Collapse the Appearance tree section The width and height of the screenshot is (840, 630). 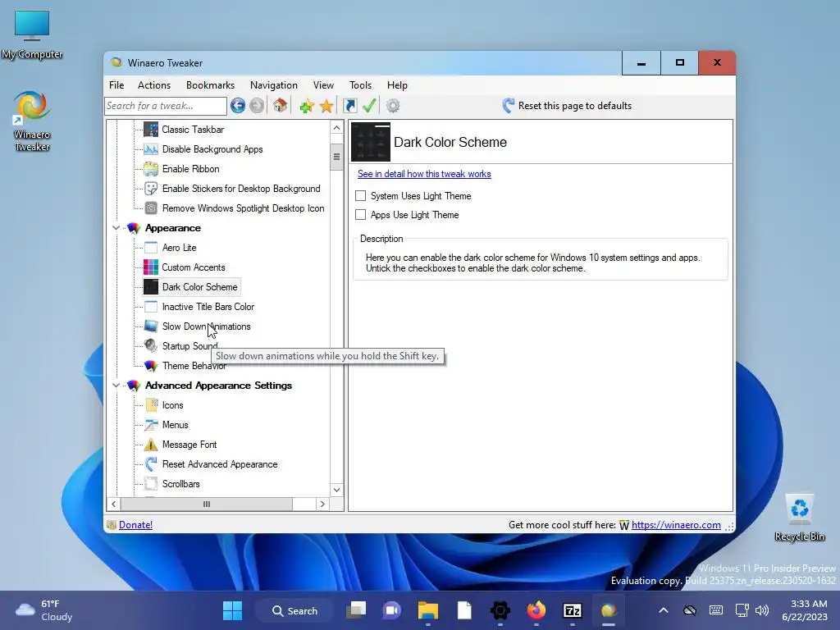[x=116, y=228]
